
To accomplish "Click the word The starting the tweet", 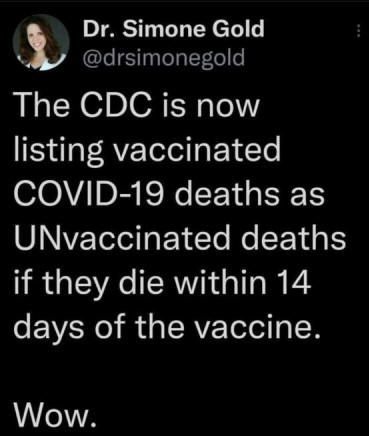I will [41, 105].
